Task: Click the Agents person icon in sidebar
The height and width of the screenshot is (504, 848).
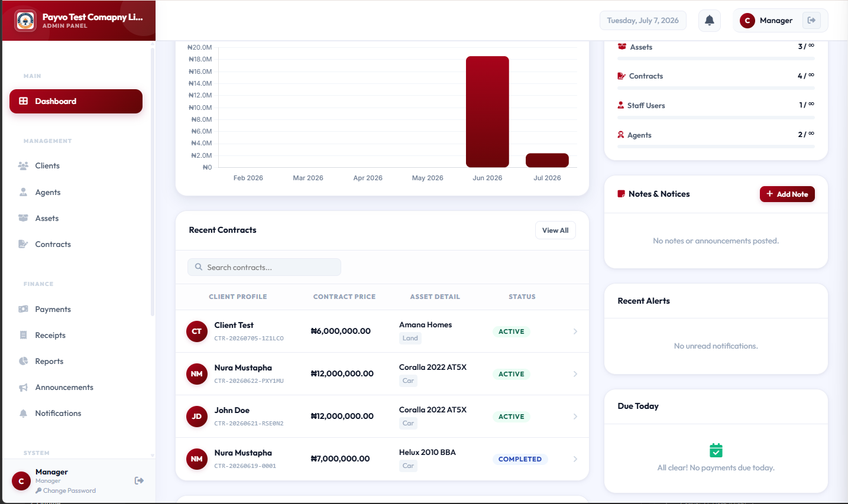Action: pyautogui.click(x=24, y=192)
